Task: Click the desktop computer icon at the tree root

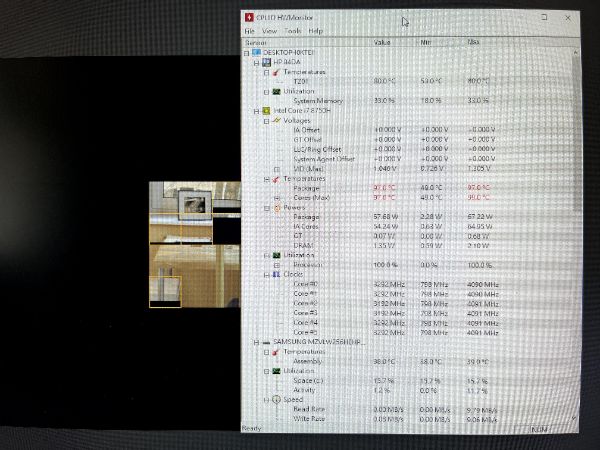Action: tap(256, 52)
